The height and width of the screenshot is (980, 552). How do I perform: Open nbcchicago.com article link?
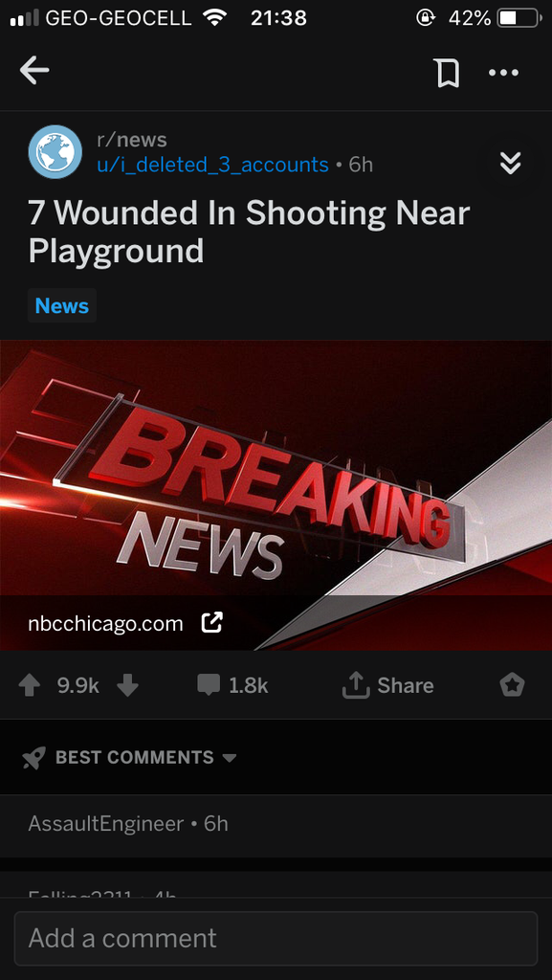tap(105, 624)
